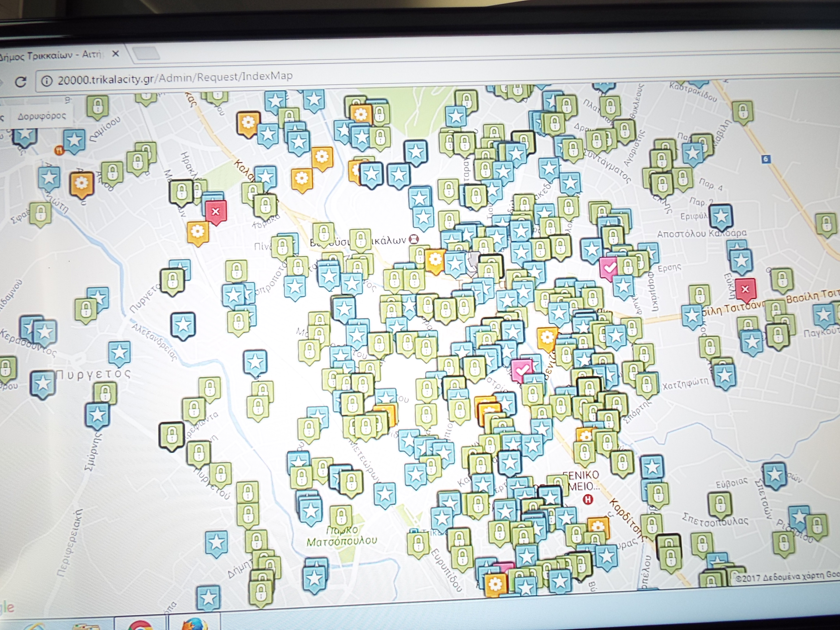Open the blue star marker on Λαμίσου street

pyautogui.click(x=74, y=141)
